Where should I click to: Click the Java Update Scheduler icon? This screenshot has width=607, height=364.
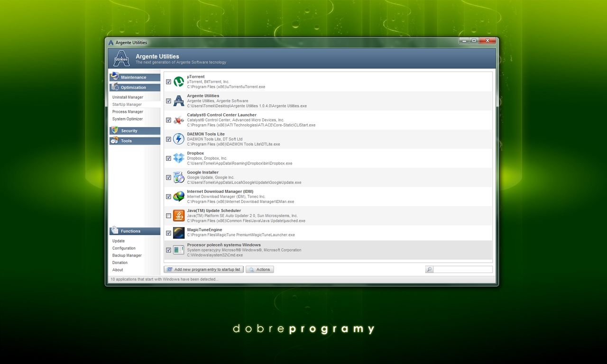[179, 216]
